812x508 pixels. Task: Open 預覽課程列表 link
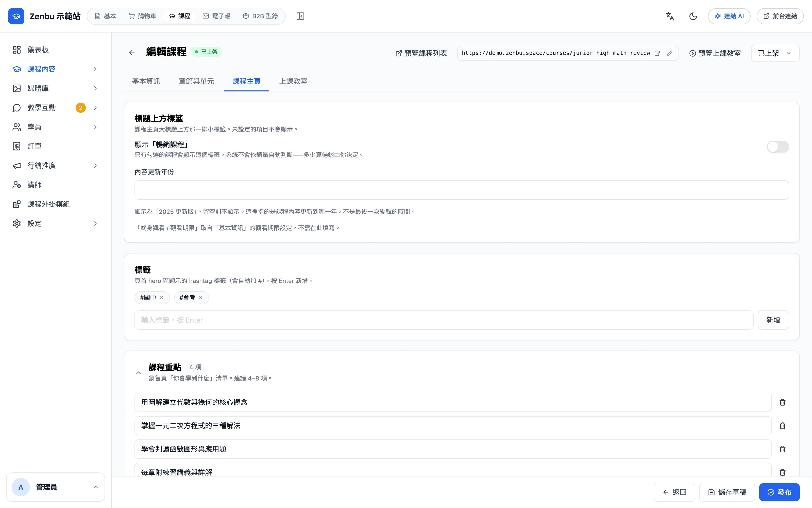pos(421,53)
